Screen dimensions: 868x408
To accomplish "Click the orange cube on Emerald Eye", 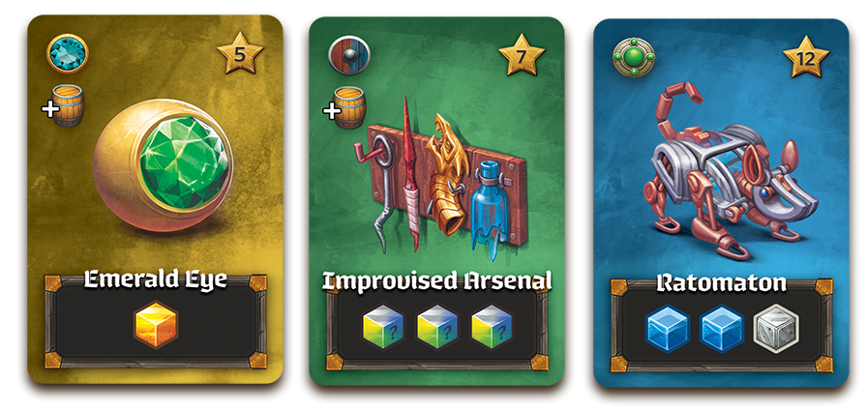I will pos(156,325).
